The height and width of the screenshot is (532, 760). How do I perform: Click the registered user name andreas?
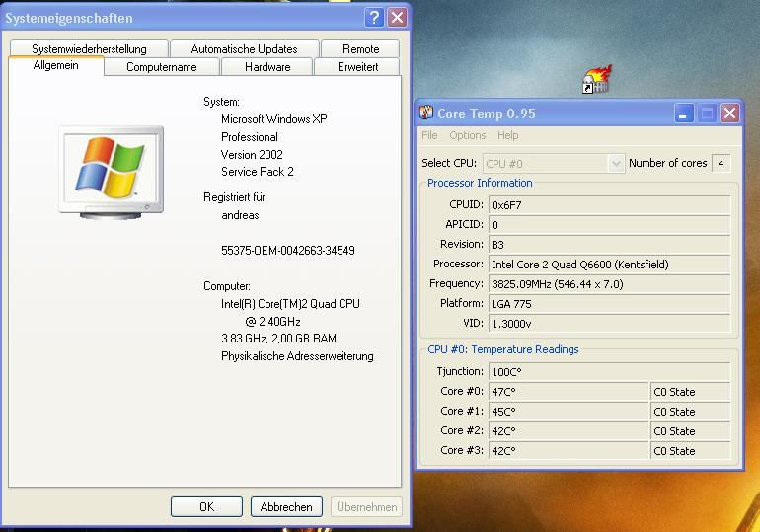pos(240,215)
